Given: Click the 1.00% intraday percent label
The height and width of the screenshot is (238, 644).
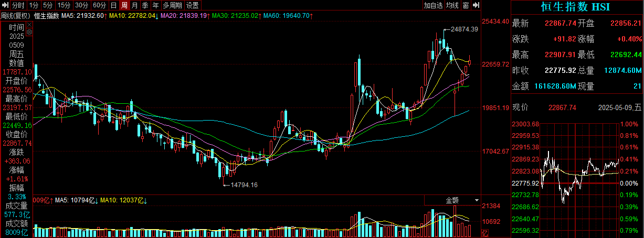Looking at the screenshot, I should point(629,124).
